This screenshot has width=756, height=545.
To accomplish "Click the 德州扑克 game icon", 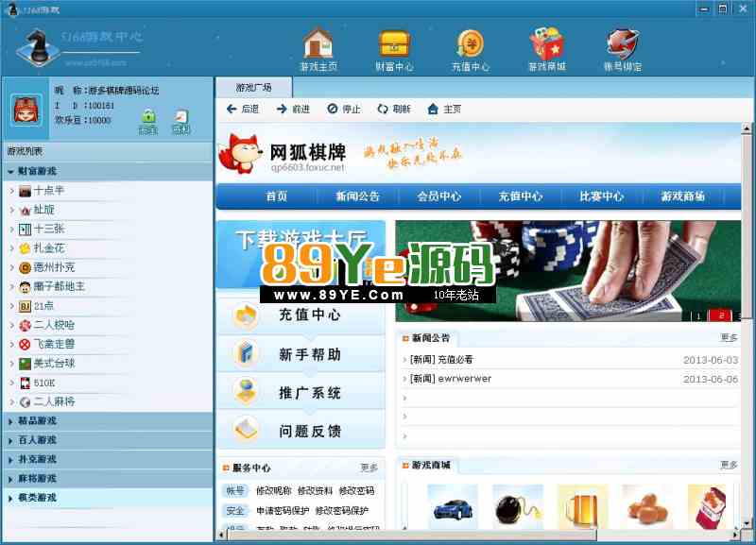I will [x=25, y=268].
